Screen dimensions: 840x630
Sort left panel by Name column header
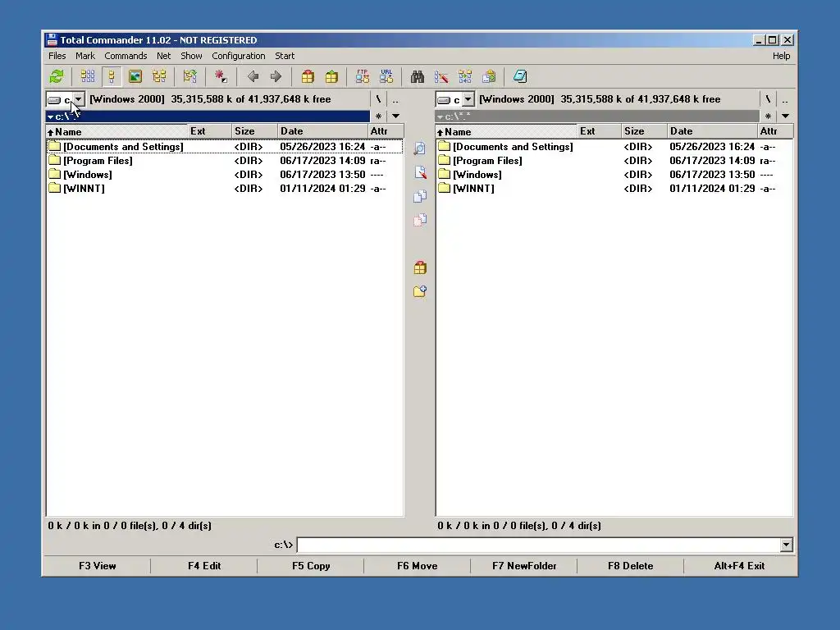click(116, 131)
